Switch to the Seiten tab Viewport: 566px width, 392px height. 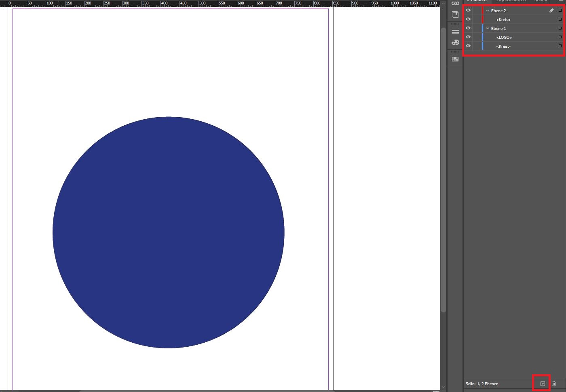(x=541, y=1)
